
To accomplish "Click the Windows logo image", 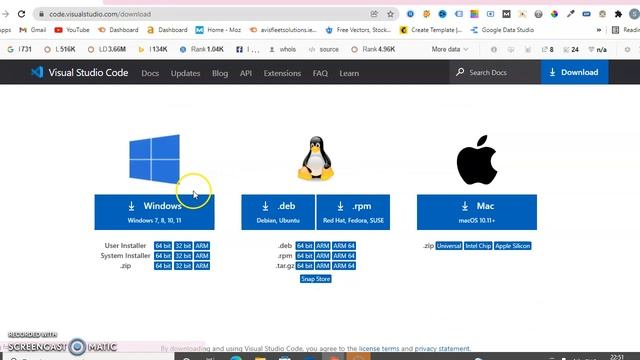I will 154,158.
